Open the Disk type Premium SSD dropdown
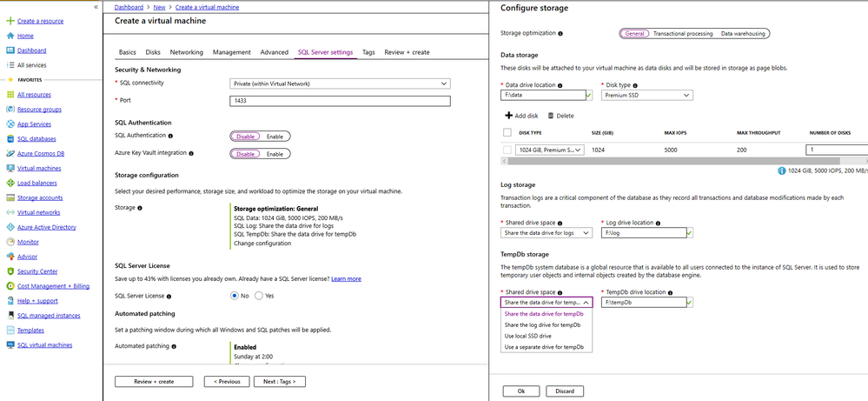868x401 pixels. [647, 96]
